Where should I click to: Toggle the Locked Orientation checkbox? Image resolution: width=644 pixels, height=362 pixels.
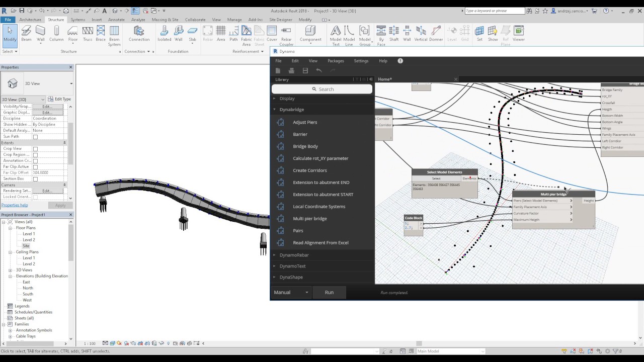[35, 197]
